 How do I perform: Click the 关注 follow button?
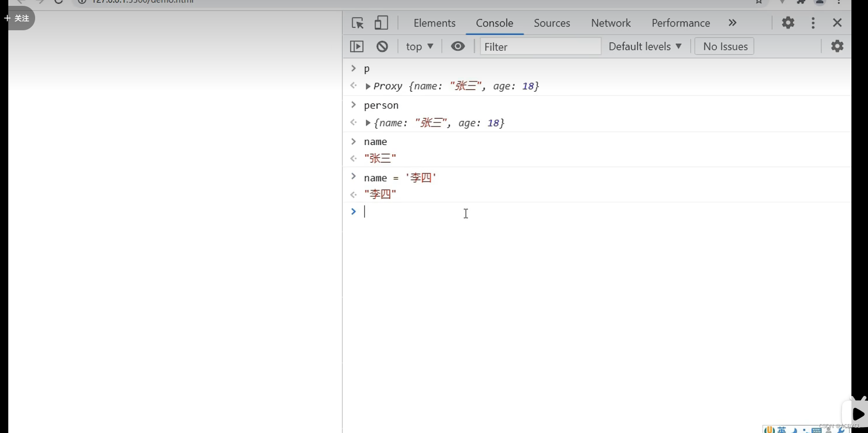tap(18, 19)
